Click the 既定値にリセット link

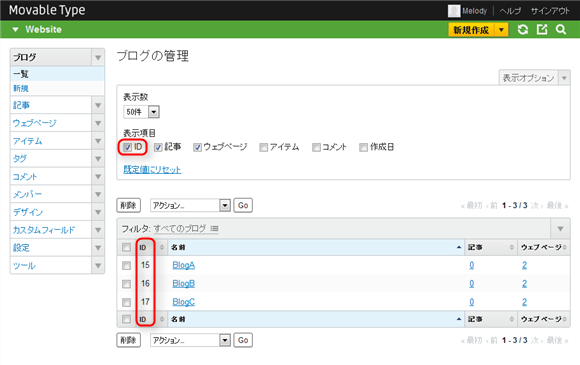(152, 169)
